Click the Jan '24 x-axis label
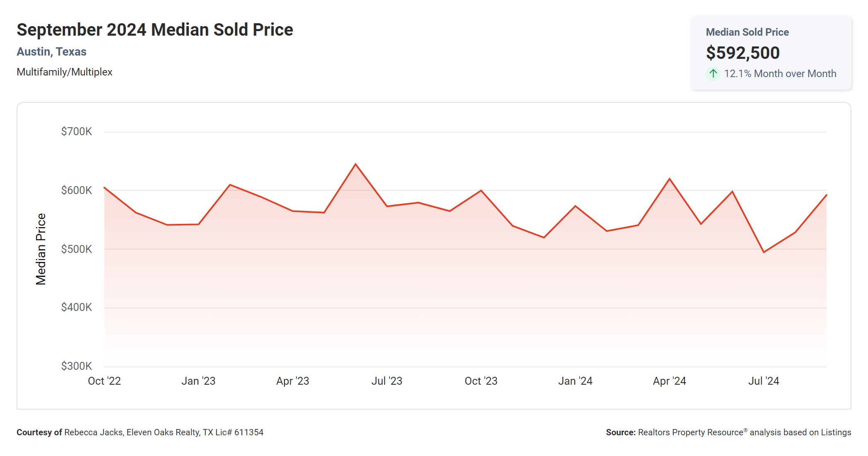The width and height of the screenshot is (868, 456). pyautogui.click(x=575, y=381)
